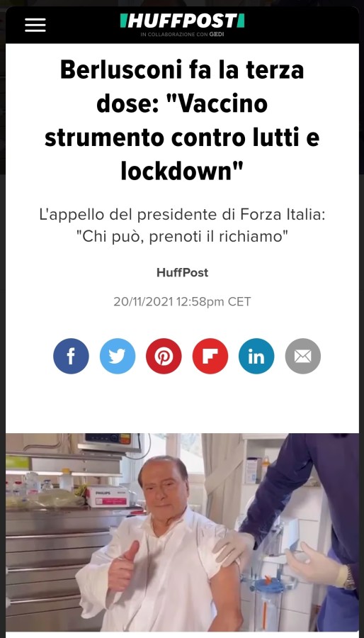Open the hamburger navigation menu

click(x=35, y=26)
